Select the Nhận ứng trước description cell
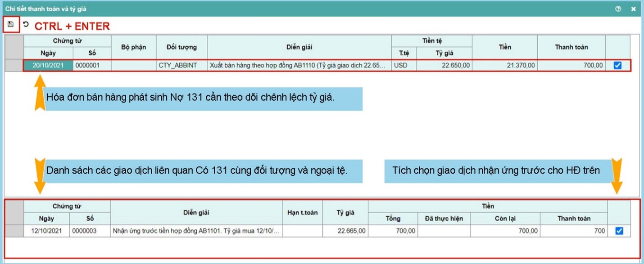 (196, 231)
